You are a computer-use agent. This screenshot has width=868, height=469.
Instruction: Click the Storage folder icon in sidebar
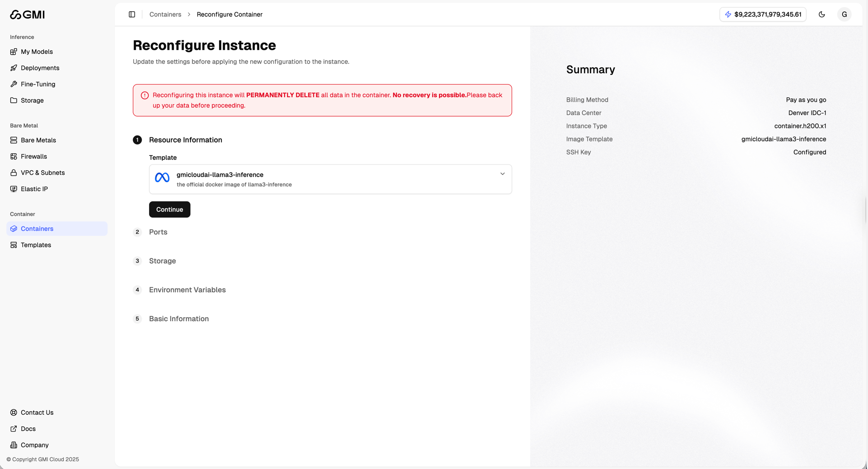click(14, 100)
